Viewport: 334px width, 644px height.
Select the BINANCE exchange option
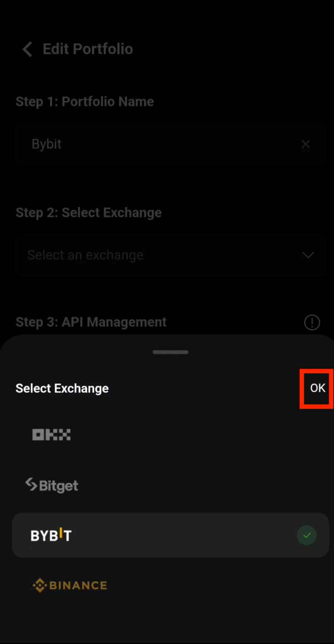69,585
